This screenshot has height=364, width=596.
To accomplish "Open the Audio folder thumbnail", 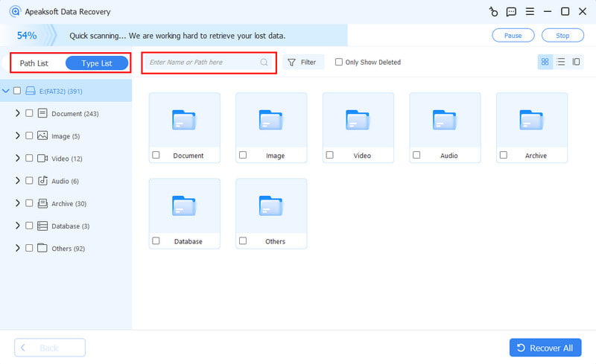I will pos(445,120).
